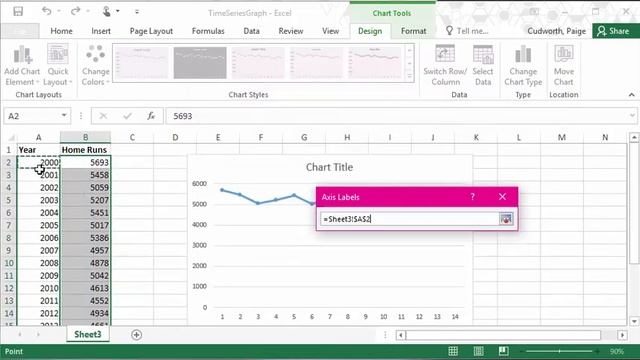Click the Enter checkmark icon in formula bar
640x360 pixels.
click(127, 116)
